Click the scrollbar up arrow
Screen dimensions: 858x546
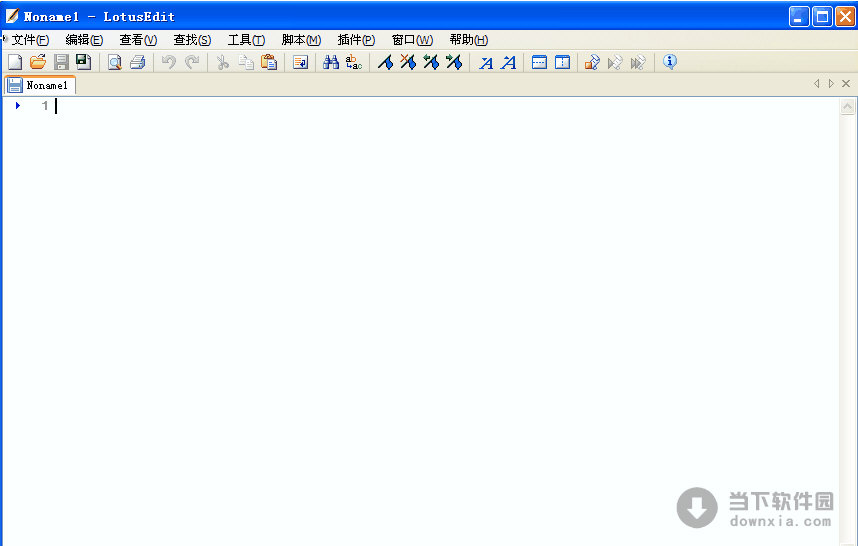pos(848,106)
